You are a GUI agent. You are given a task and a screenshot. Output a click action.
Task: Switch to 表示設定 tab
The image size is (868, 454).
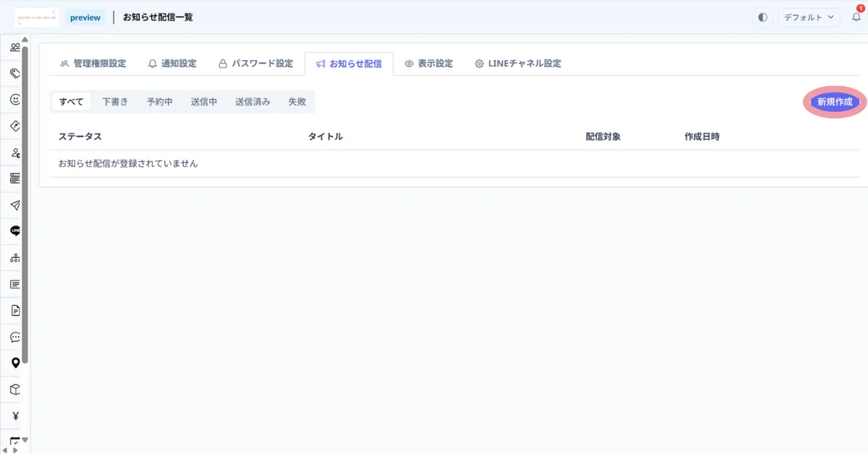[x=428, y=64]
